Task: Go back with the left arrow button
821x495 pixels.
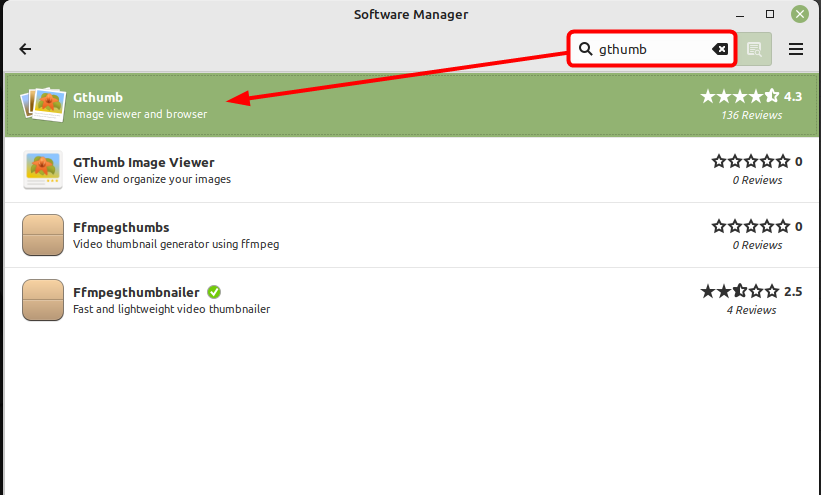Action: (25, 49)
